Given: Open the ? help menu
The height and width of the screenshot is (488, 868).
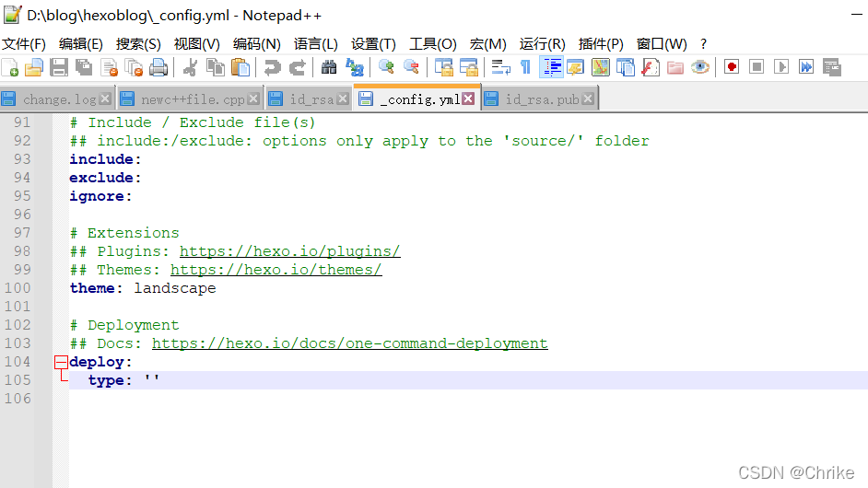Looking at the screenshot, I should click(703, 43).
